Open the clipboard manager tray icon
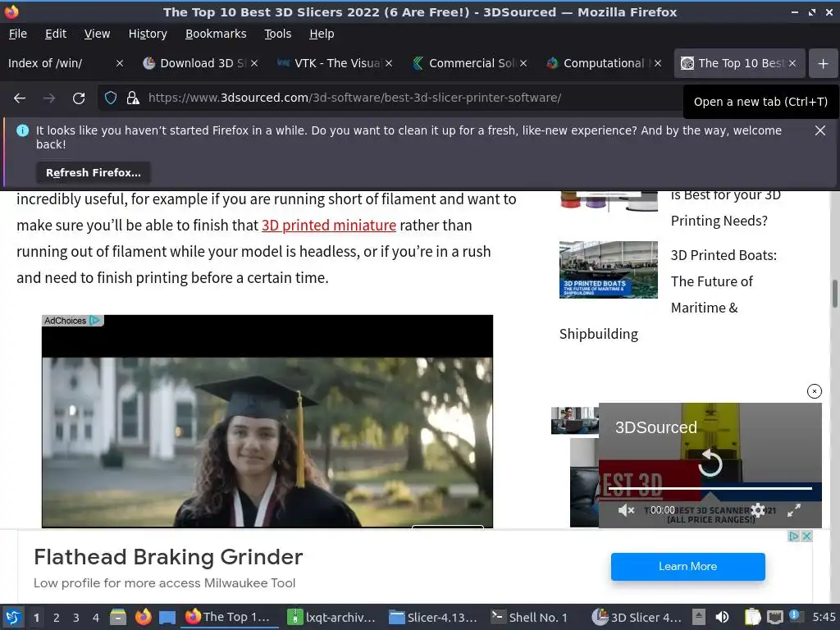Viewport: 840px width, 630px height. click(x=753, y=617)
